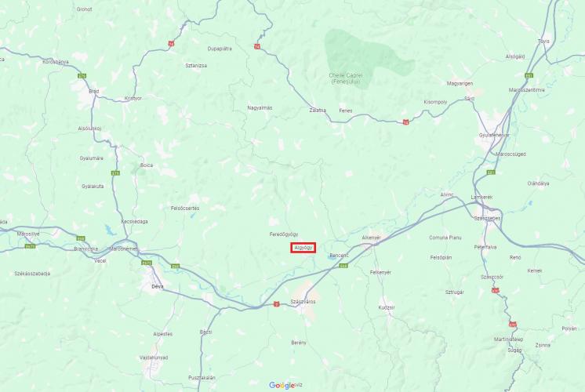Image resolution: width=585 pixels, height=392 pixels.
Task: Click the E81 shield near Alsógáld
Action: click(x=529, y=76)
